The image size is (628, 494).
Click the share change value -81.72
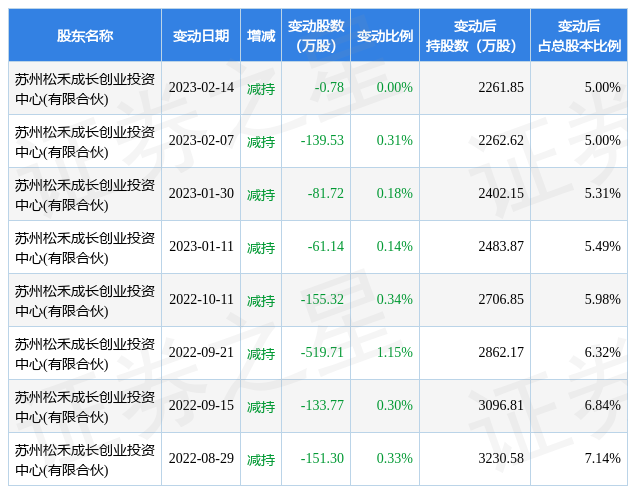326,193
